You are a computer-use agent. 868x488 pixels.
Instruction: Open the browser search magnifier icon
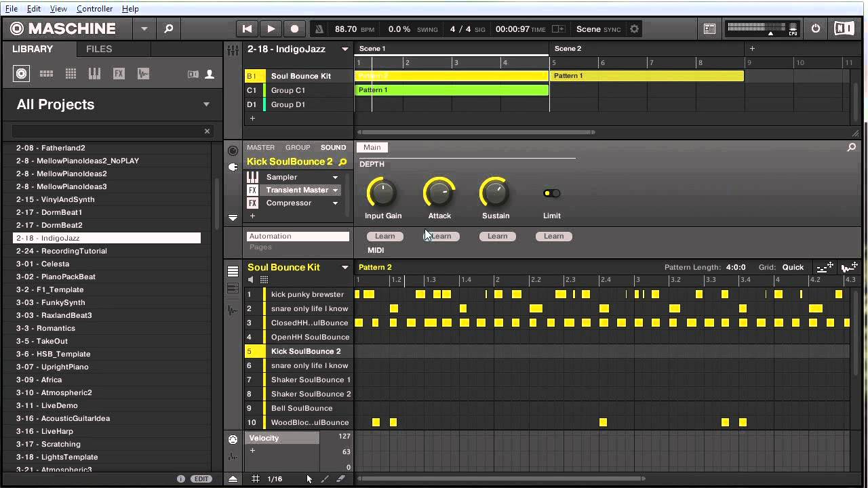169,28
